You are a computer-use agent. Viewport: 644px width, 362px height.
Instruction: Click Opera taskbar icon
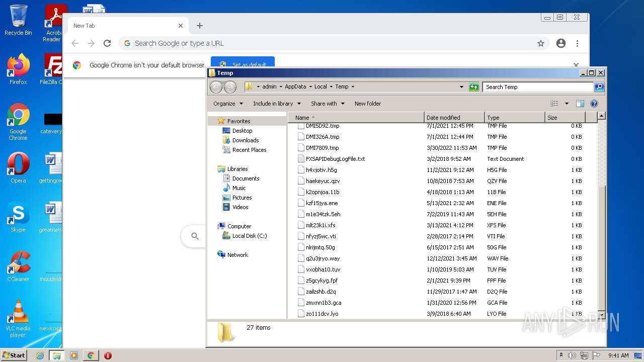click(108, 355)
